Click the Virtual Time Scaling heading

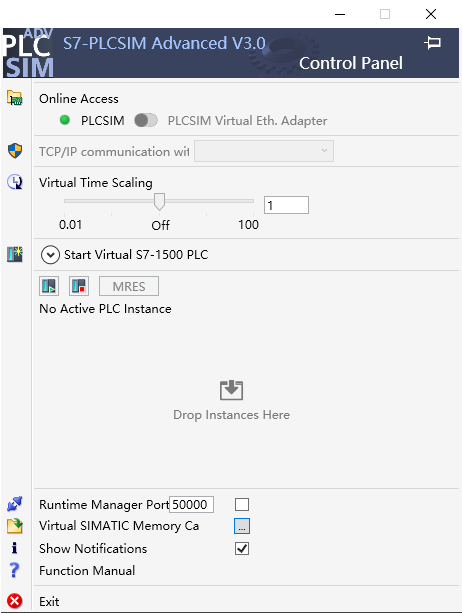96,183
